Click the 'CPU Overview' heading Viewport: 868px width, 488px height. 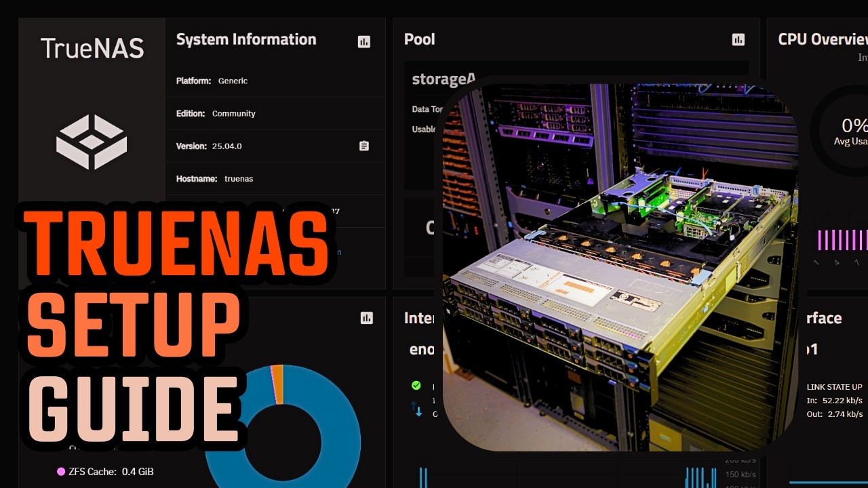[x=823, y=39]
